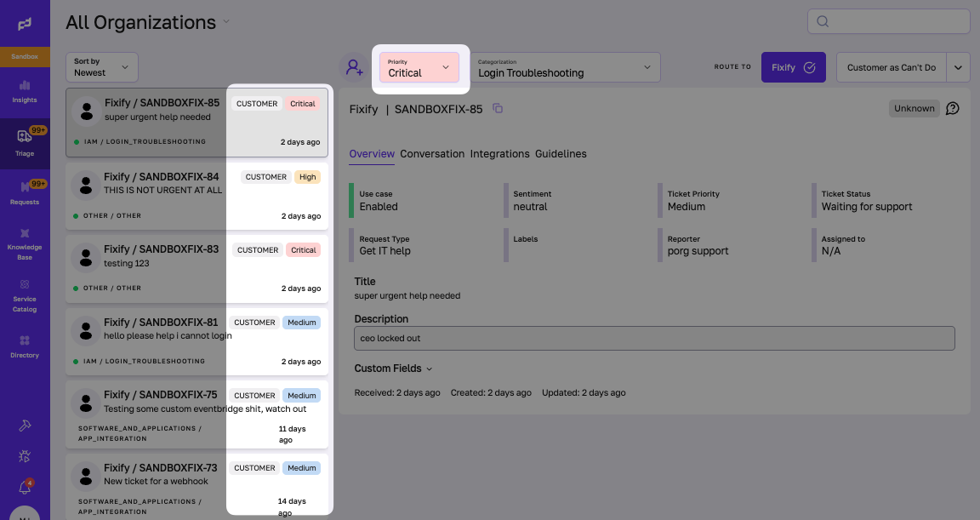Open notifications via the bell icon
Image resolution: width=980 pixels, height=520 pixels.
point(25,486)
